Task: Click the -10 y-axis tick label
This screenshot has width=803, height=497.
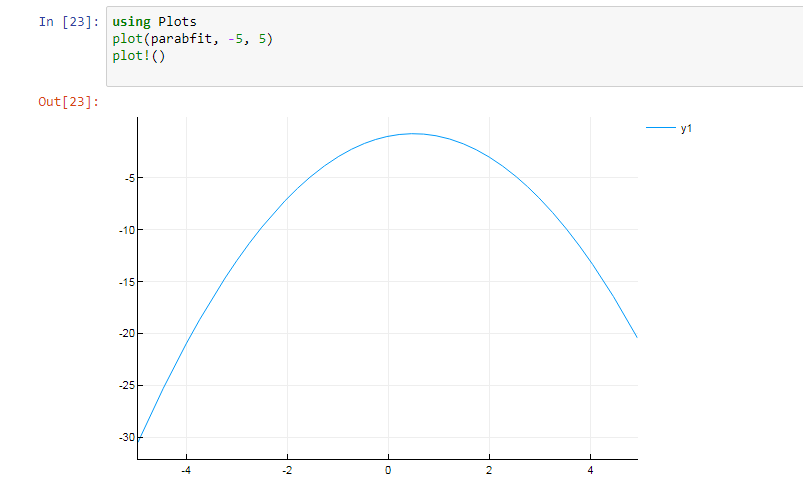Action: pos(127,230)
